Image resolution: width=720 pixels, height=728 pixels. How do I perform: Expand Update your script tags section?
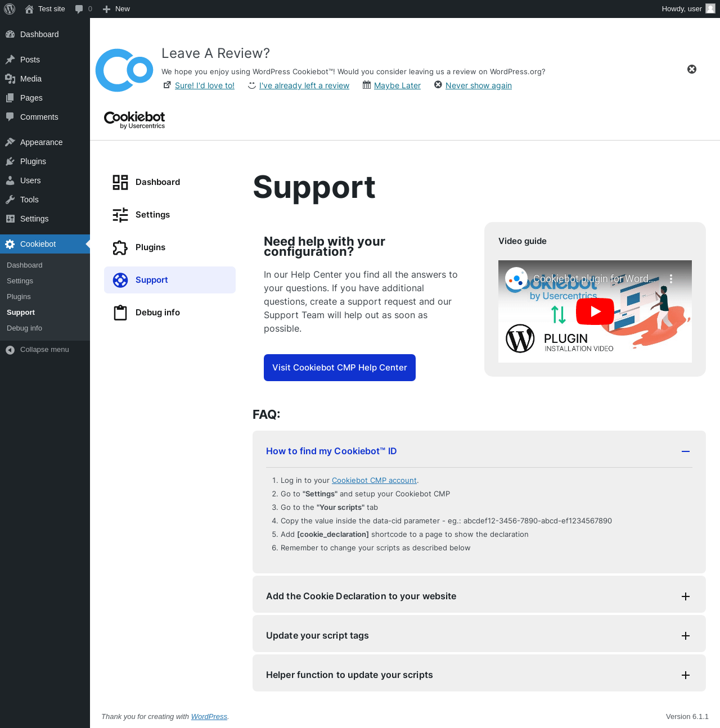[686, 636]
